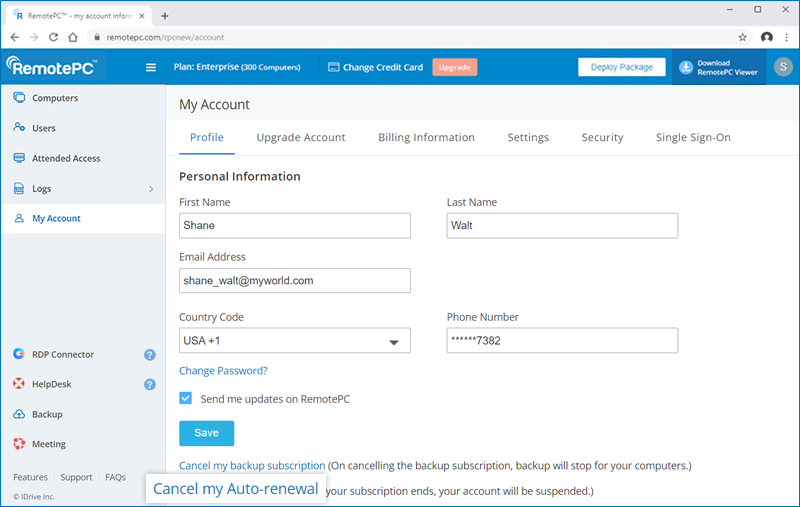
Task: Click the RemotePC logo
Action: pyautogui.click(x=52, y=66)
